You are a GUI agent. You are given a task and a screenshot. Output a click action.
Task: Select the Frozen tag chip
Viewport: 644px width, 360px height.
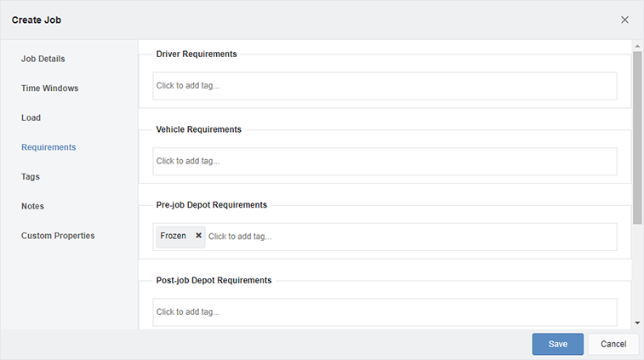[174, 236]
